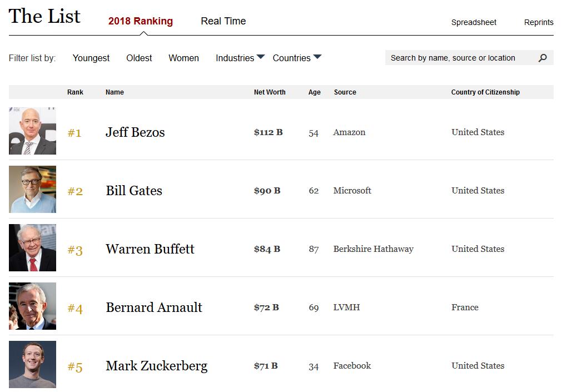Screen dimensions: 562x392
Task: Filter list to show Women
Action: [x=183, y=58]
